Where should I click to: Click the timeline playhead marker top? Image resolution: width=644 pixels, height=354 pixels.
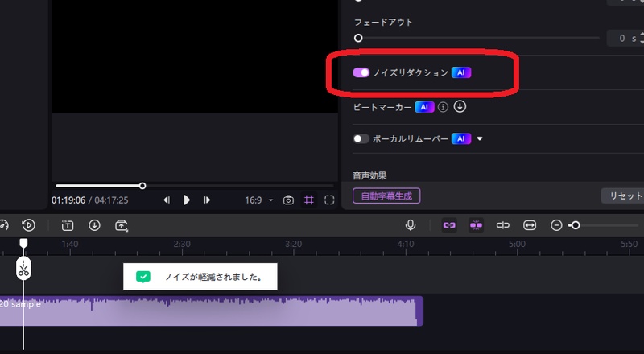(24, 243)
